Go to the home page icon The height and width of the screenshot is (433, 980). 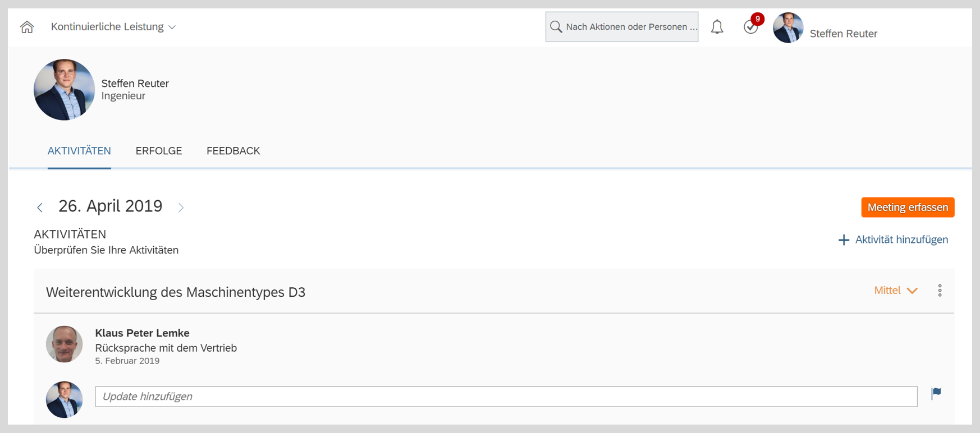pos(27,27)
